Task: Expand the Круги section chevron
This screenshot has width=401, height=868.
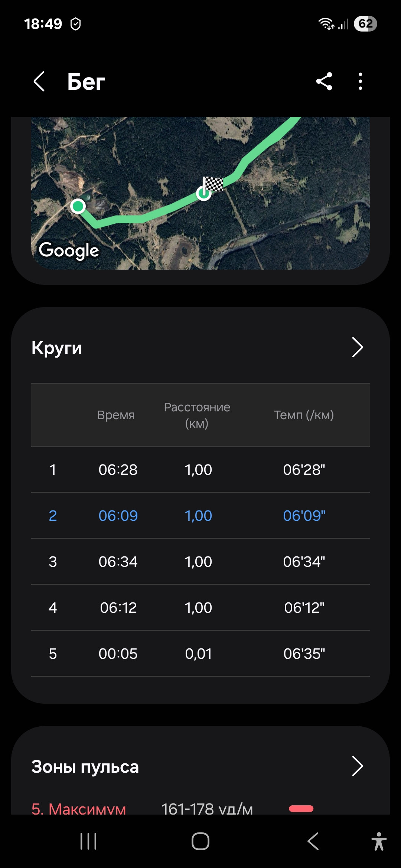Action: tap(357, 347)
